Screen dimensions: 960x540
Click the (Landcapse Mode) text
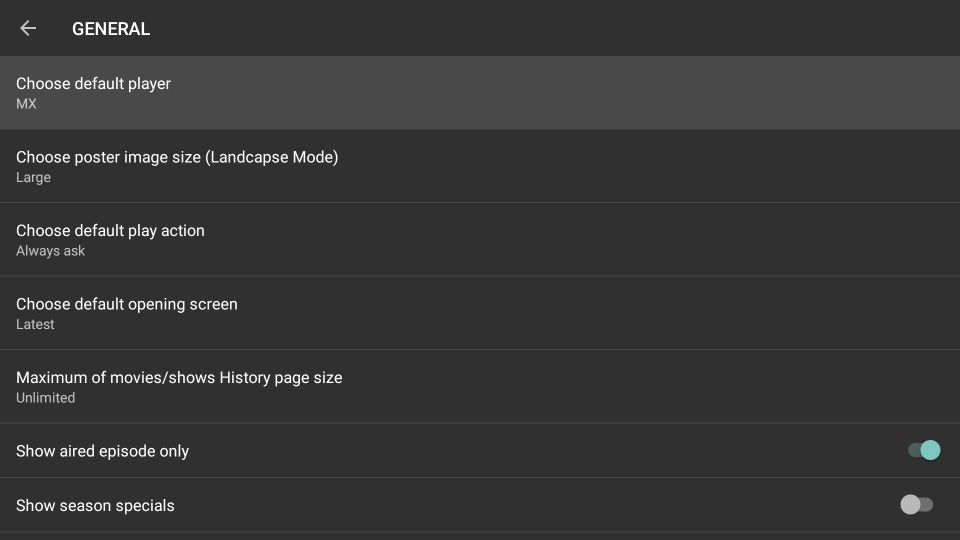coord(272,157)
